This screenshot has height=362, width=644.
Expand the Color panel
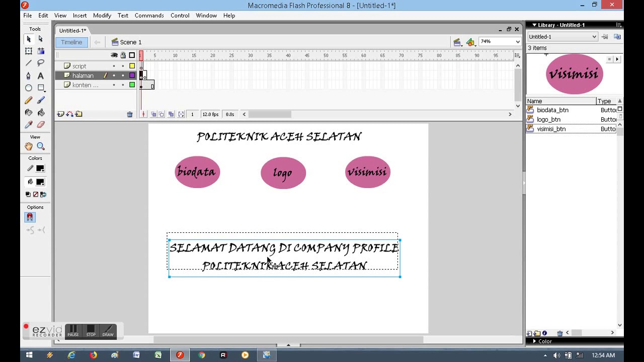[545, 341]
